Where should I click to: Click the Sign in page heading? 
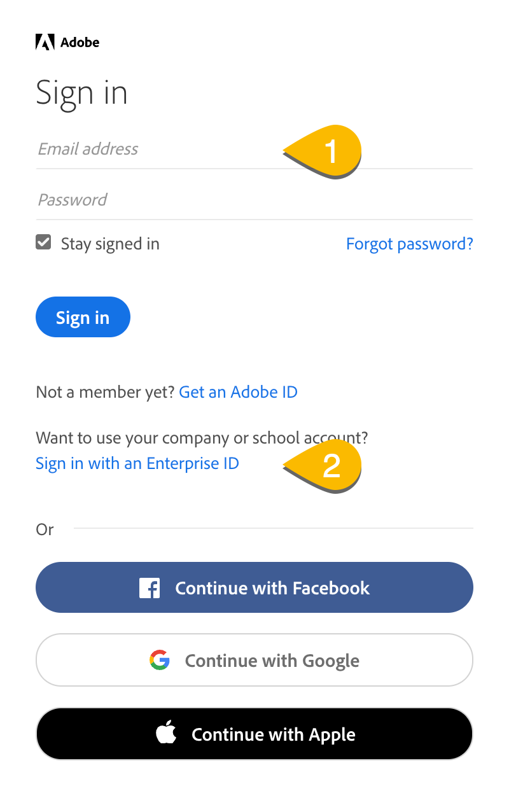(82, 94)
